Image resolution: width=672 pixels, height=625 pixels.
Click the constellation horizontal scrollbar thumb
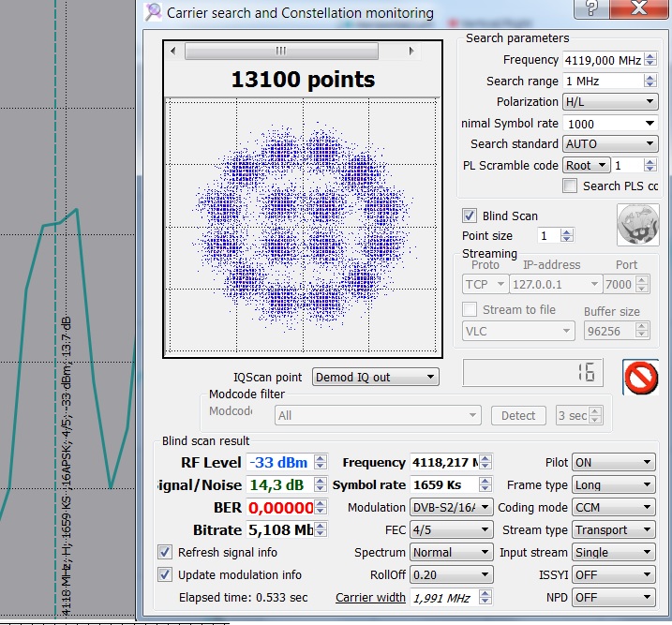(x=281, y=51)
